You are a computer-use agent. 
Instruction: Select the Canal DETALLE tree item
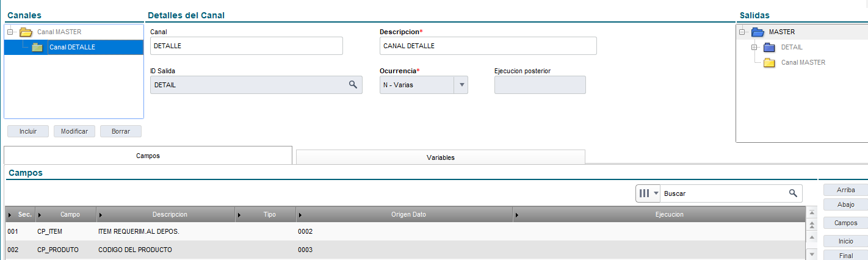pos(72,47)
